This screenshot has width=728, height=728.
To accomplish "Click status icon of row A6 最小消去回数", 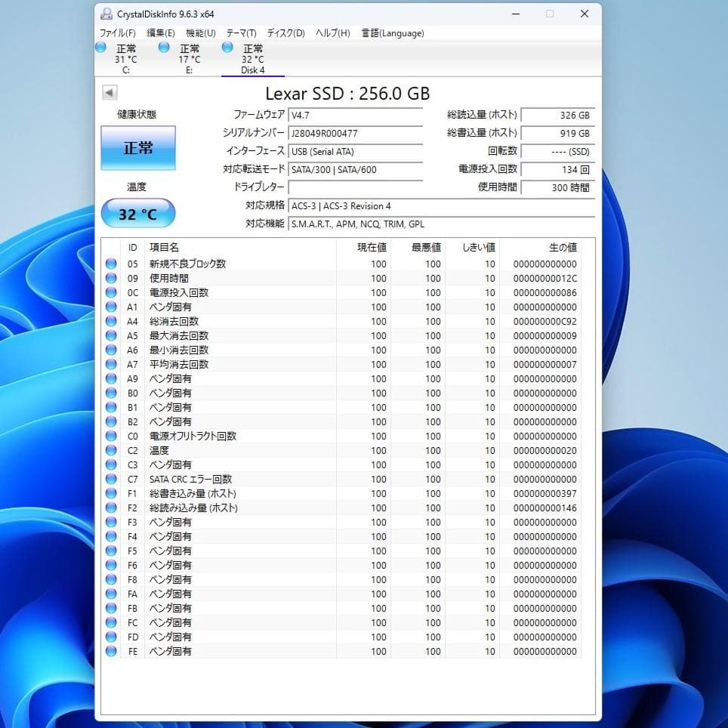I will [111, 350].
